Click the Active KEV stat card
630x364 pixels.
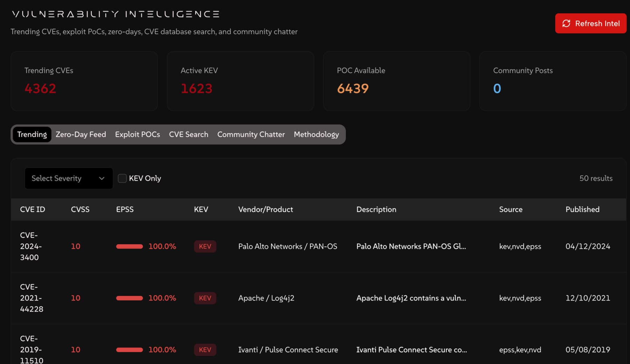click(240, 81)
